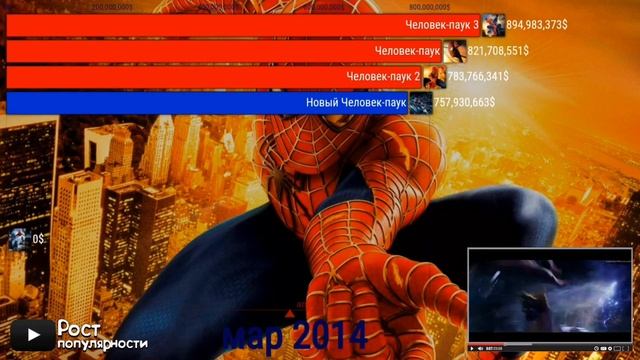Click the Человек-паук 2 bar label
This screenshot has width=640, height=360.
coord(383,76)
